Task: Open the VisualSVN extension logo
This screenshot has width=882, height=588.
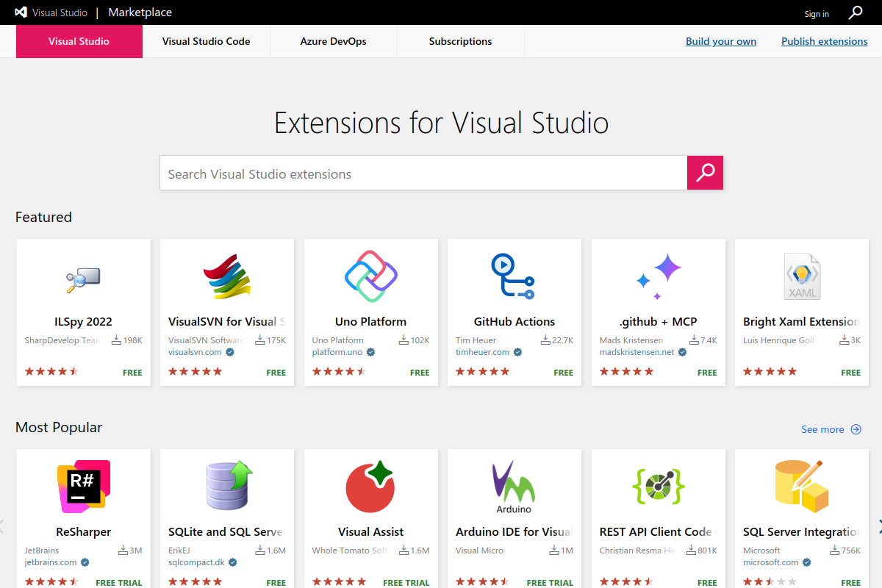Action: click(227, 276)
